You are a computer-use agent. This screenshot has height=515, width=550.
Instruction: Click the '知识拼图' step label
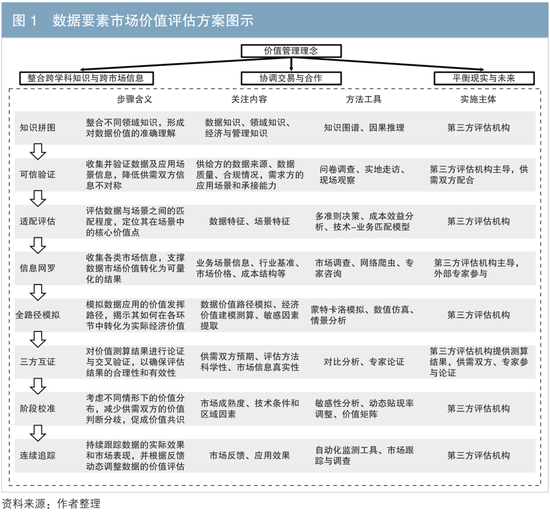click(x=38, y=128)
